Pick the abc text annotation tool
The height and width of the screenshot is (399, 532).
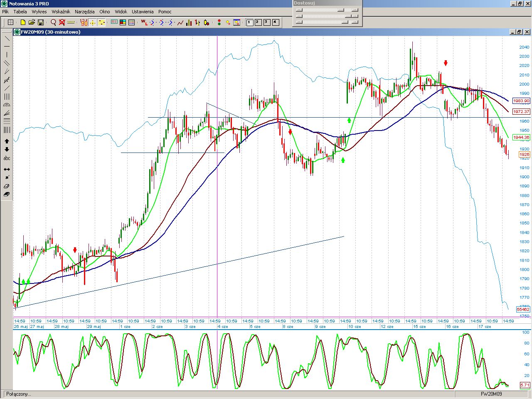(x=7, y=158)
